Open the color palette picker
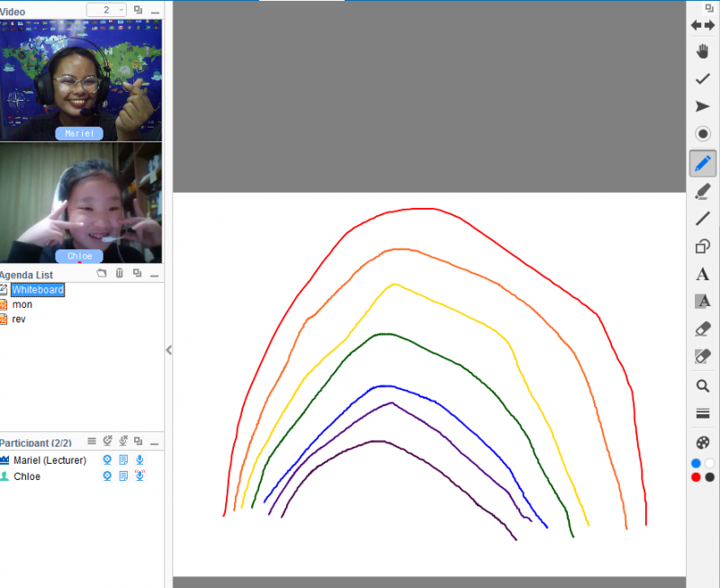The height and width of the screenshot is (588, 720). (703, 442)
